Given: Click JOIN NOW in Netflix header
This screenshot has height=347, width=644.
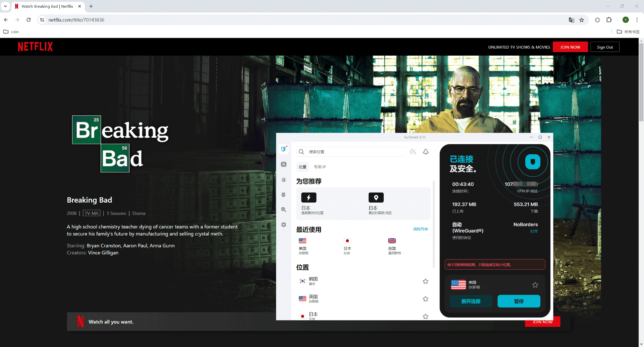Looking at the screenshot, I should click(570, 47).
